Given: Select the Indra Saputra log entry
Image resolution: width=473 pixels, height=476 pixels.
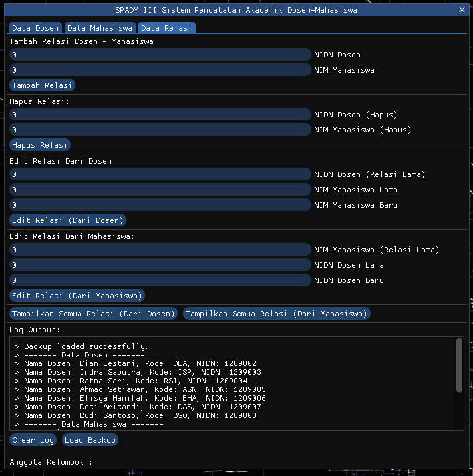Looking at the screenshot, I should pyautogui.click(x=138, y=372).
